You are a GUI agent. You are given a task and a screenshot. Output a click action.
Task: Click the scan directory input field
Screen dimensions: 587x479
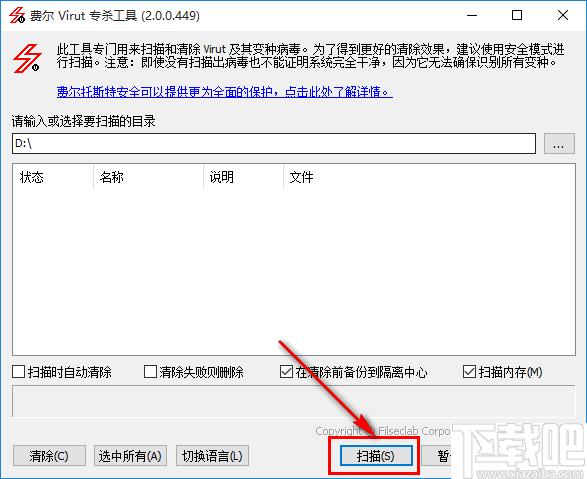[274, 144]
